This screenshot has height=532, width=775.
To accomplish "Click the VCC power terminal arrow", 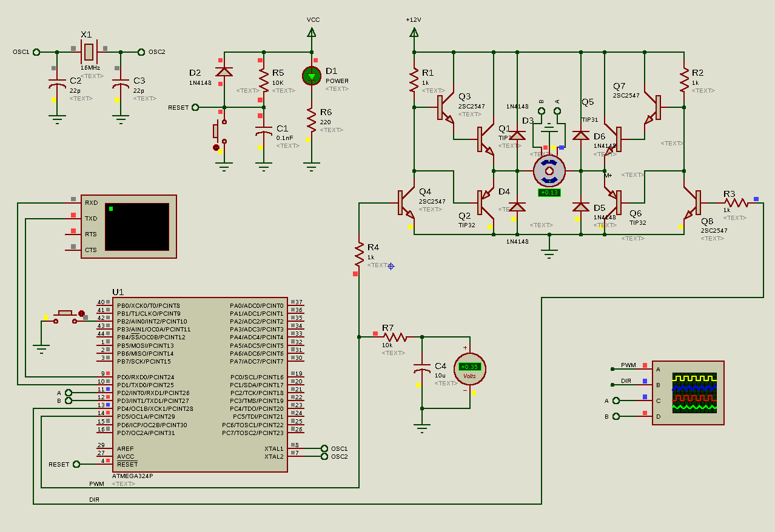I will [312, 33].
